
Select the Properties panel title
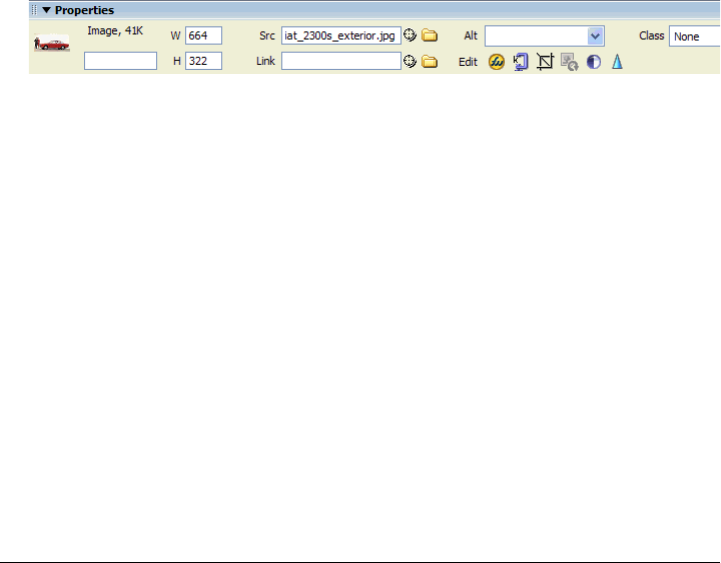click(85, 10)
